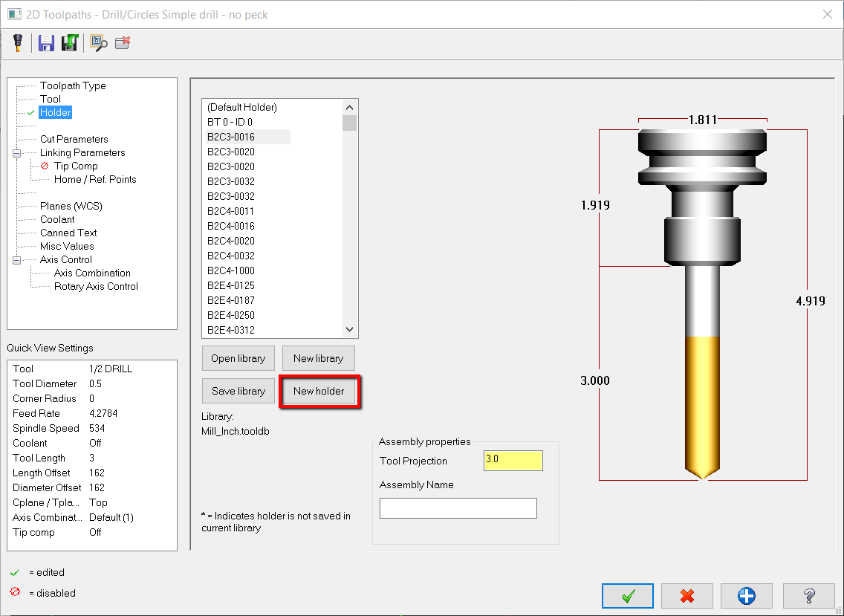The height and width of the screenshot is (616, 844).
Task: Select Axis Control in the tree
Action: point(65,259)
